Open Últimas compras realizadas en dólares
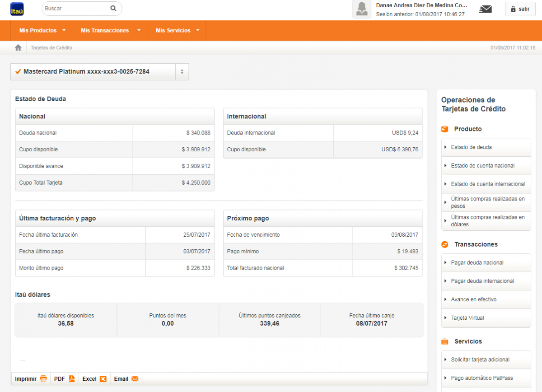 click(486, 221)
